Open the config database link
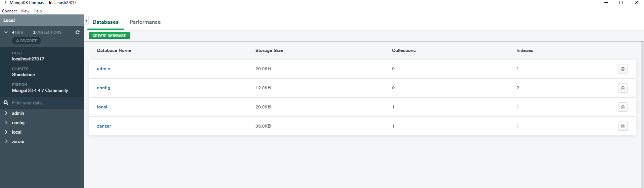Screen dimensions: 644x188 (103, 88)
